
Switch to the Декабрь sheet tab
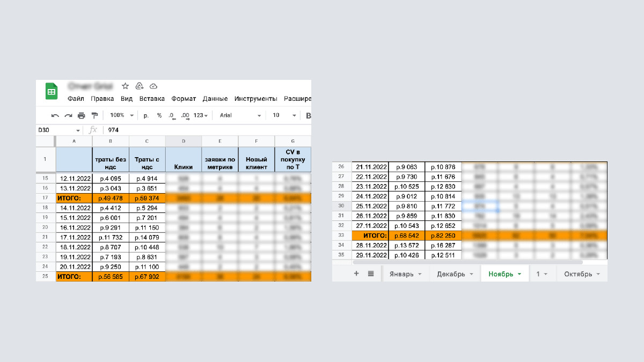455,274
